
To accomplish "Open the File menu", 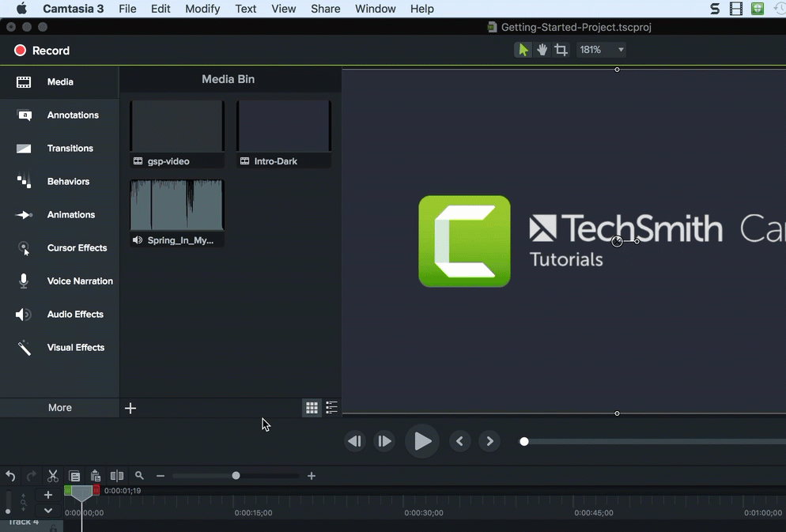I will click(x=127, y=9).
